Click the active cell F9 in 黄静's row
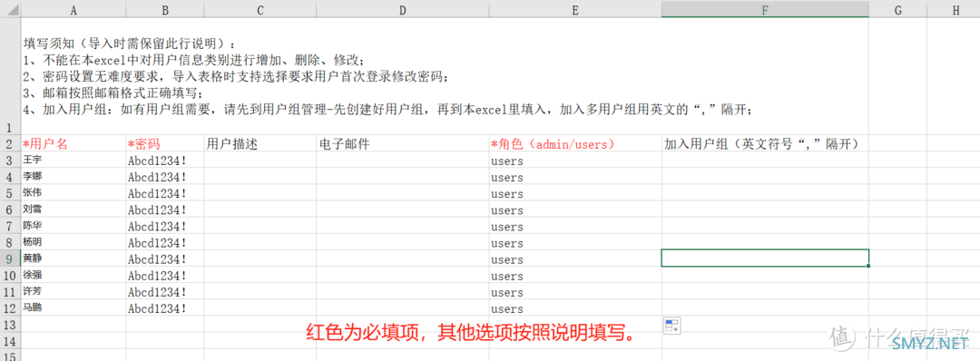Image resolution: width=980 pixels, height=361 pixels. [x=765, y=258]
